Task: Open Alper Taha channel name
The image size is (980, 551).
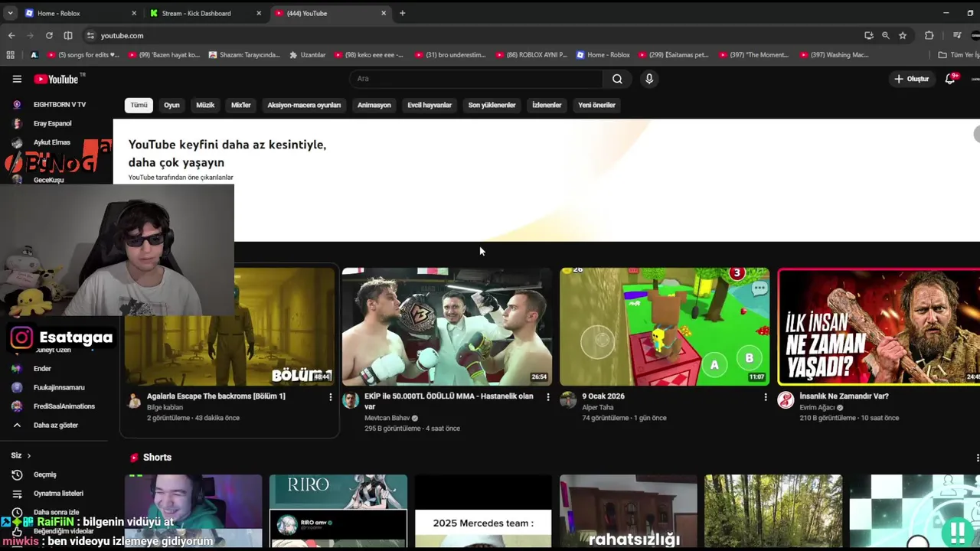Action: (598, 408)
